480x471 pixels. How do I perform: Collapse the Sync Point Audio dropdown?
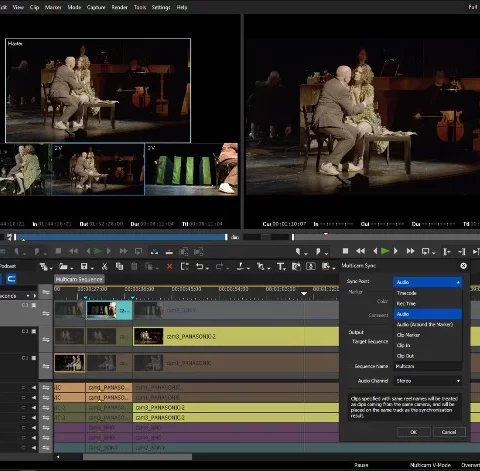428,282
